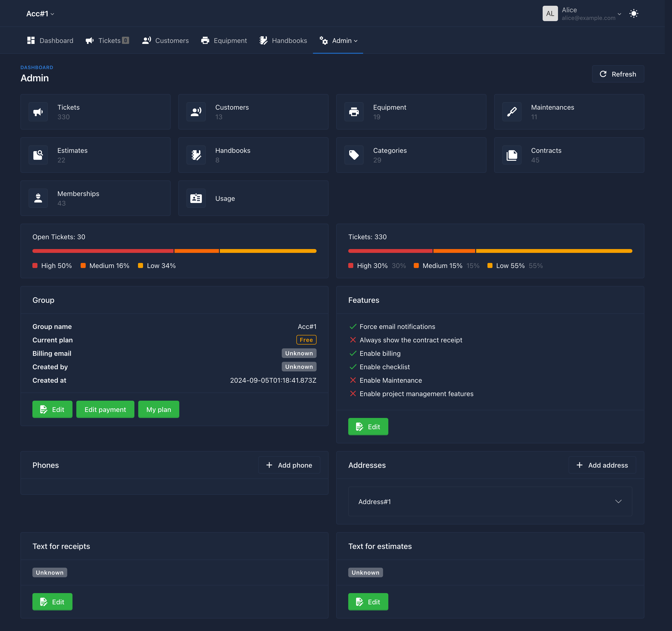Open the Acc#1 account switcher
This screenshot has height=631, width=672.
[40, 13]
